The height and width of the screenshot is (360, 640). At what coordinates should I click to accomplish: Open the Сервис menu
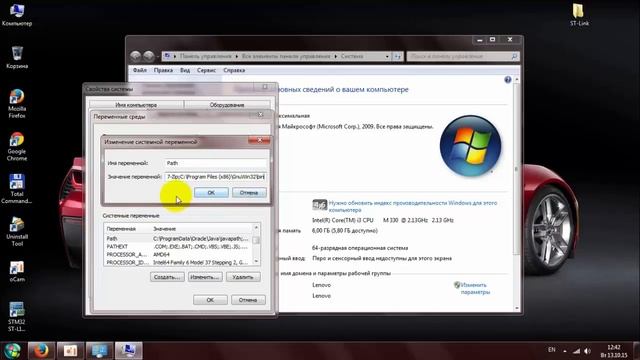(207, 70)
